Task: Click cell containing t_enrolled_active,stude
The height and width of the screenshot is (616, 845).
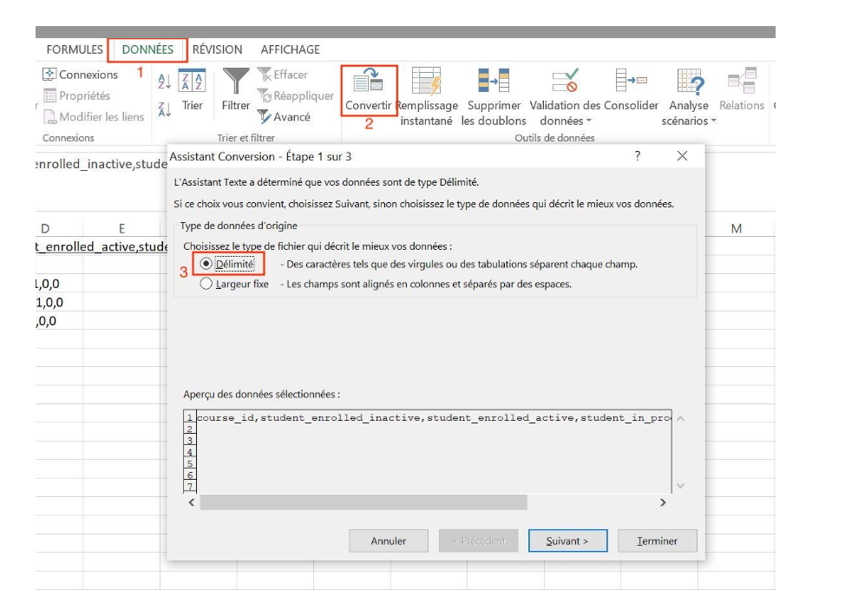Action: tap(102, 246)
